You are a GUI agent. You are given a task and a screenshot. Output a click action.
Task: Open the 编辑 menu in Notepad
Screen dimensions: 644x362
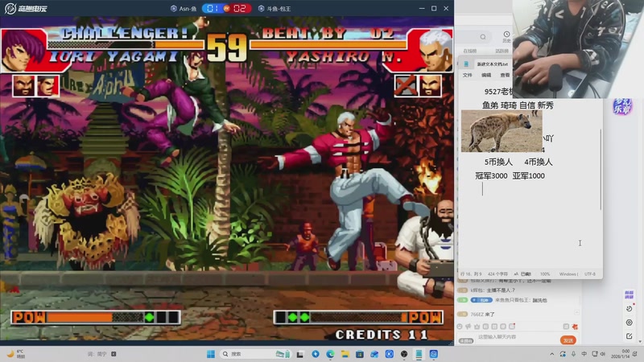tap(486, 75)
